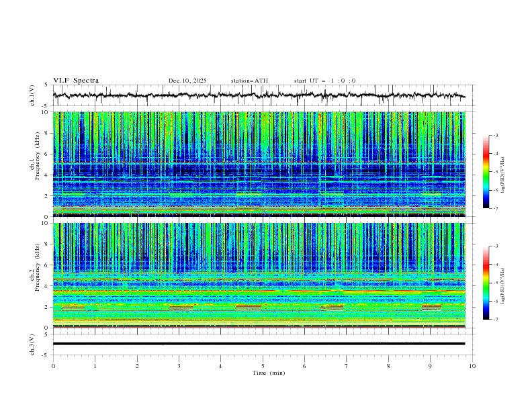Click the start UT time label
Screen dimensions: 532x411
[324, 81]
